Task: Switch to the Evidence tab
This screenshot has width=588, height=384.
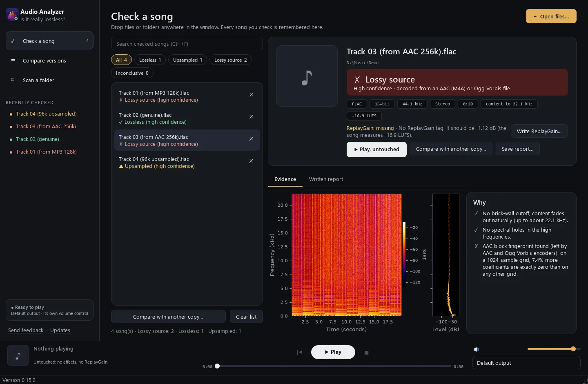Action: (x=285, y=179)
